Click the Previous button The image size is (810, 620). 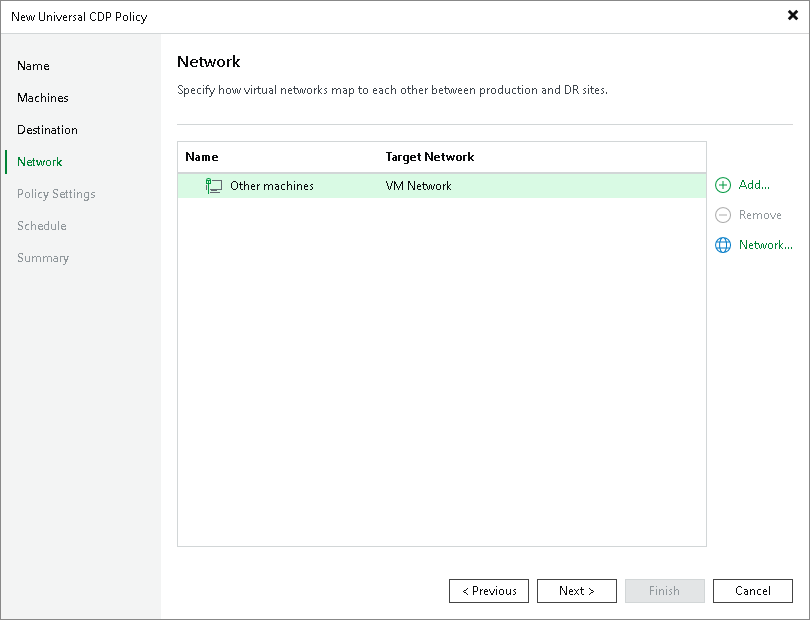(x=489, y=591)
